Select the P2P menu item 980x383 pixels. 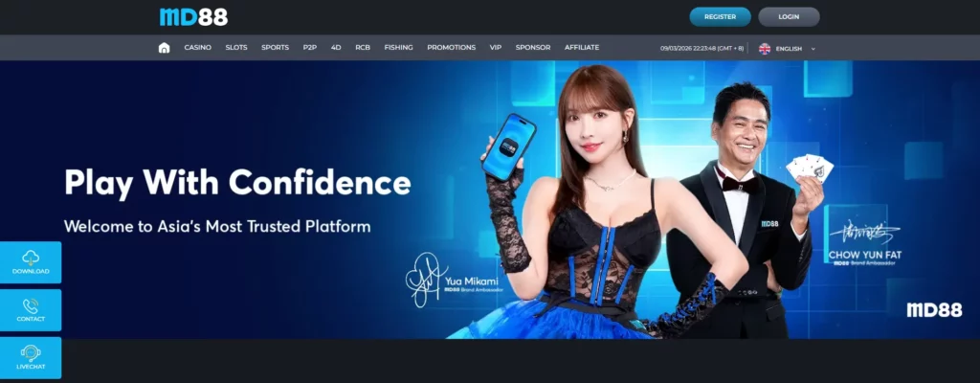(310, 48)
